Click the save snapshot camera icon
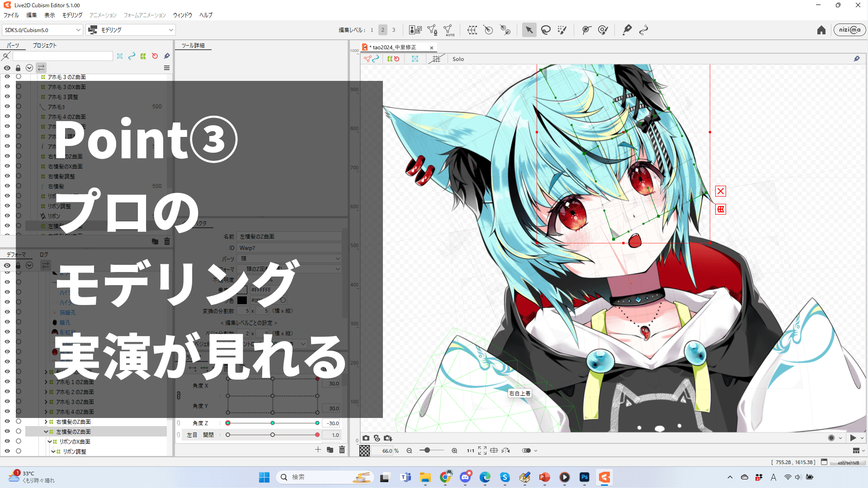This screenshot has height=488, width=868. pos(388,438)
